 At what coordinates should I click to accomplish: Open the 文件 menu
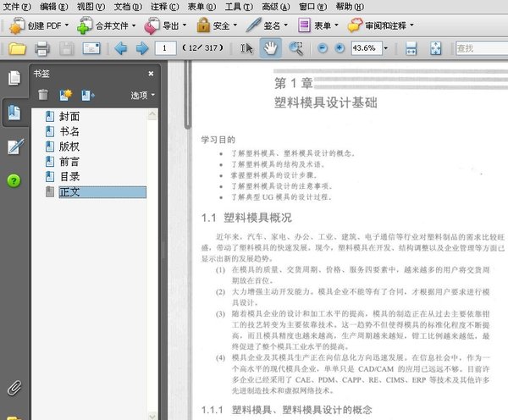point(17,7)
